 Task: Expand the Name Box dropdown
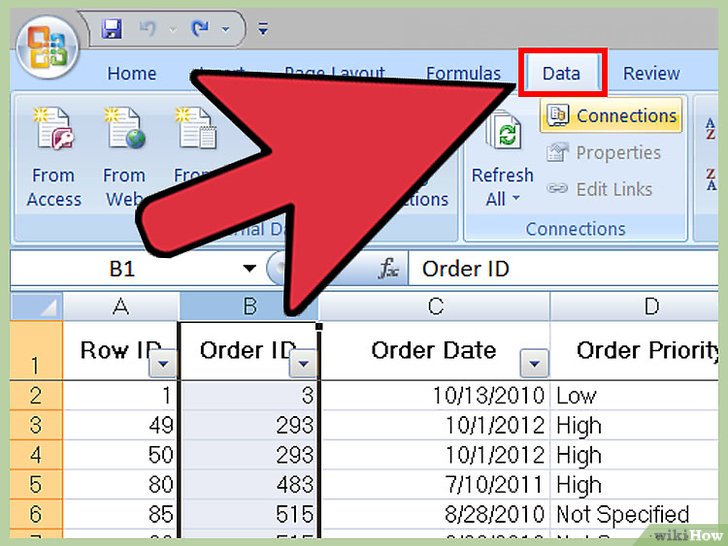pyautogui.click(x=250, y=268)
